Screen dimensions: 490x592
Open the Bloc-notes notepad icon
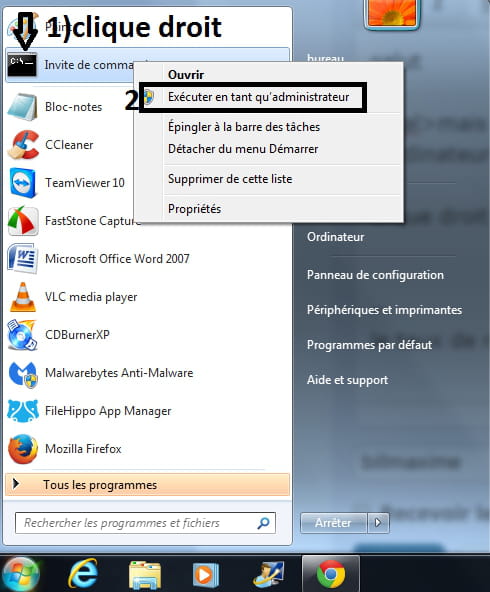point(22,107)
